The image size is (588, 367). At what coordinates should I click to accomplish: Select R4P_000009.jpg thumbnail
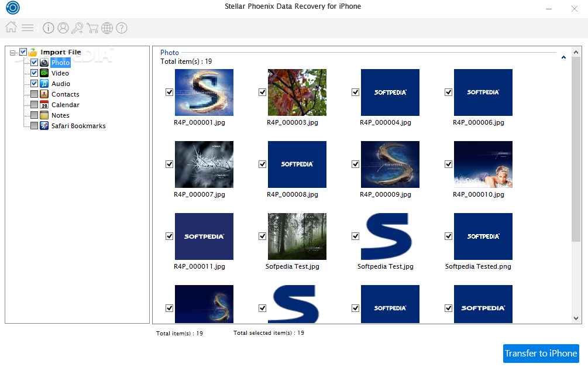[x=390, y=164]
